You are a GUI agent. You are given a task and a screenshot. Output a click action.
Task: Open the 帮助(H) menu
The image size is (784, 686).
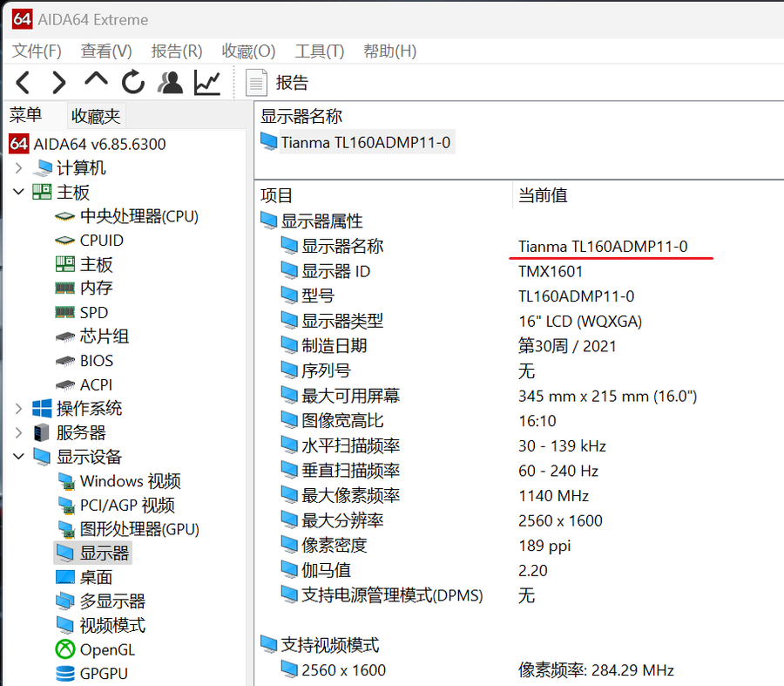tap(389, 51)
